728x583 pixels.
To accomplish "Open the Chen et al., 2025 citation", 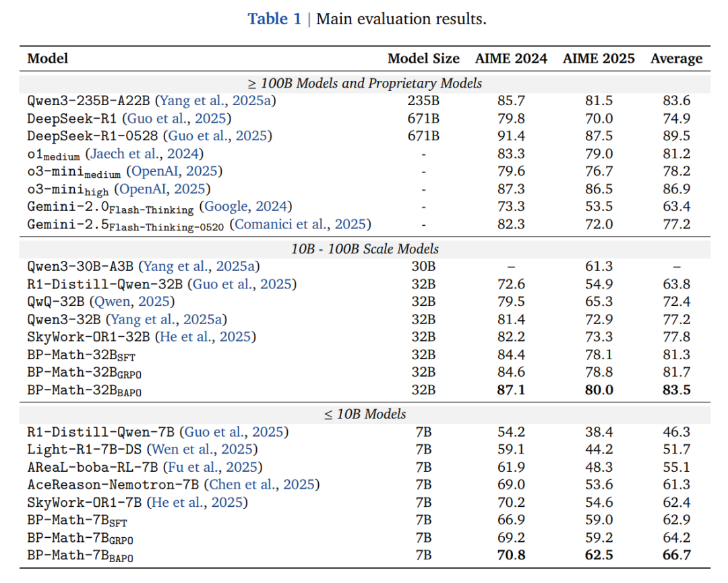I will tap(262, 485).
